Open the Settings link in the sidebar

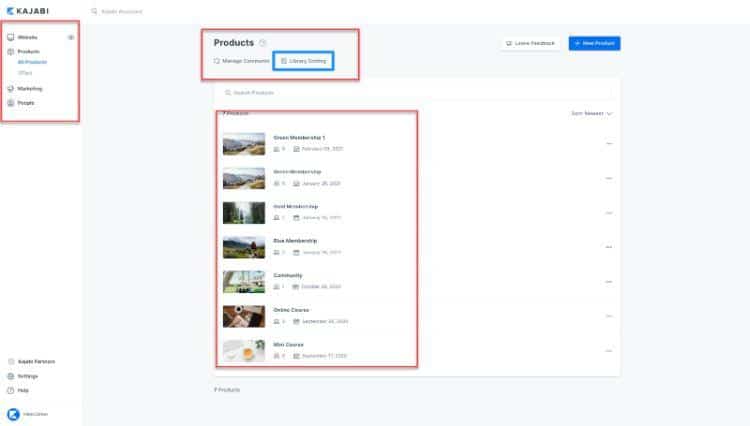pyautogui.click(x=28, y=376)
